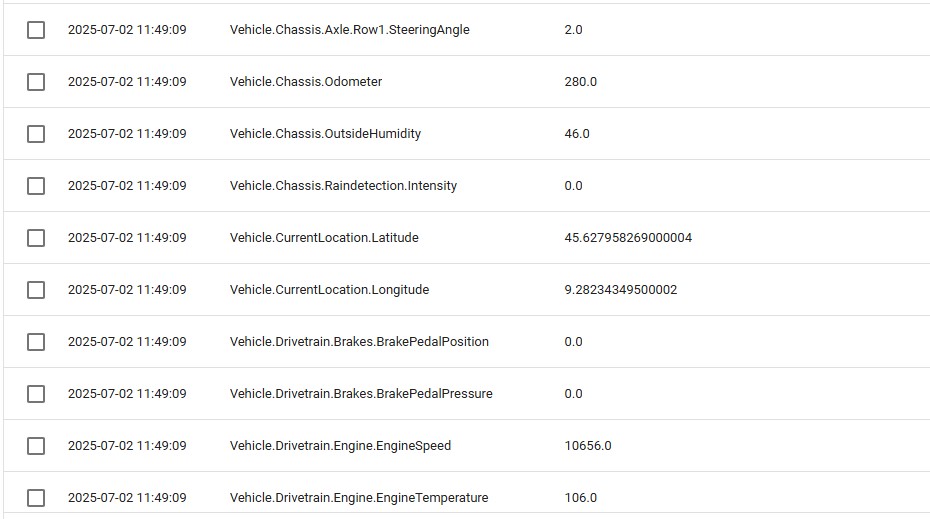This screenshot has width=930, height=519.
Task: Select the CurrentLocation.Longitude row checkbox
Action: tap(36, 290)
